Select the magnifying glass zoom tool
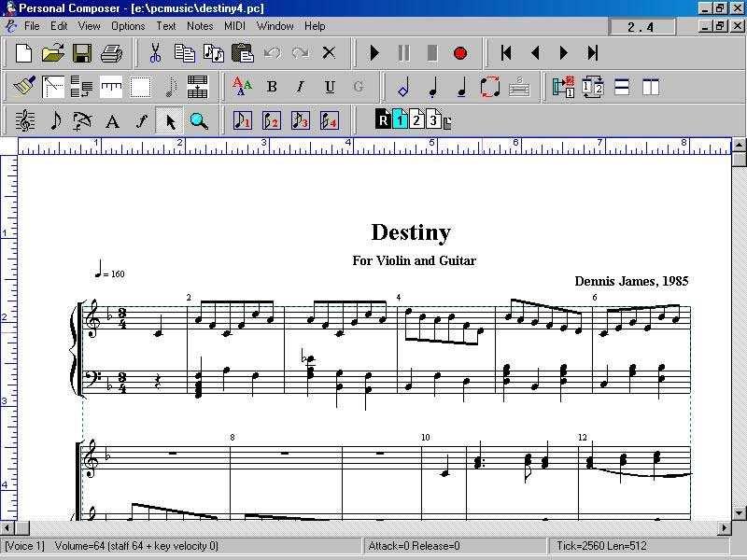 [199, 121]
